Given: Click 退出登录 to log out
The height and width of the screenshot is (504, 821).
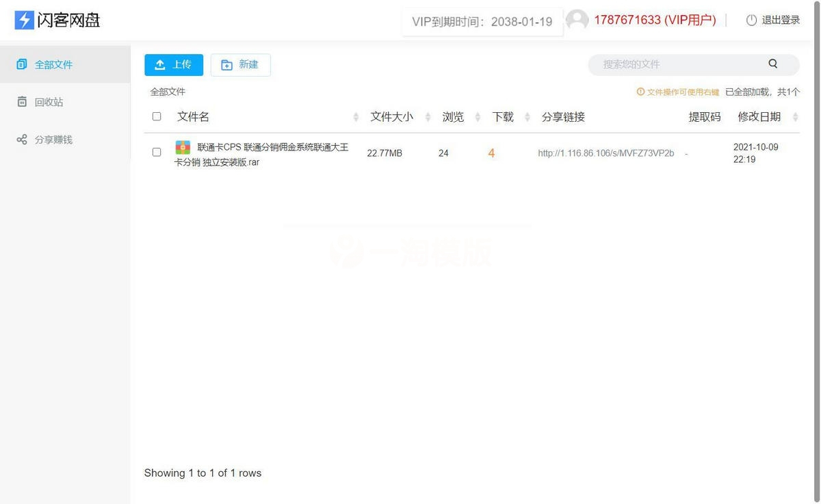Looking at the screenshot, I should point(780,19).
